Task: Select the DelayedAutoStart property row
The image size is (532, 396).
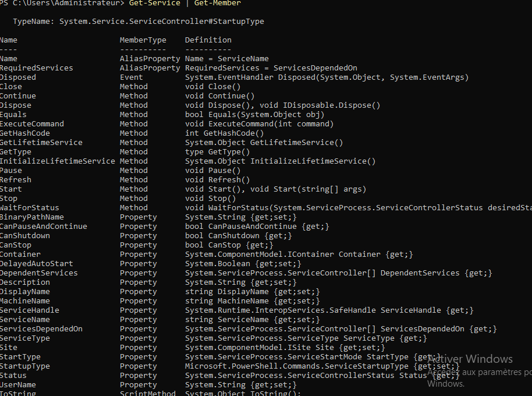Action: (x=35, y=263)
